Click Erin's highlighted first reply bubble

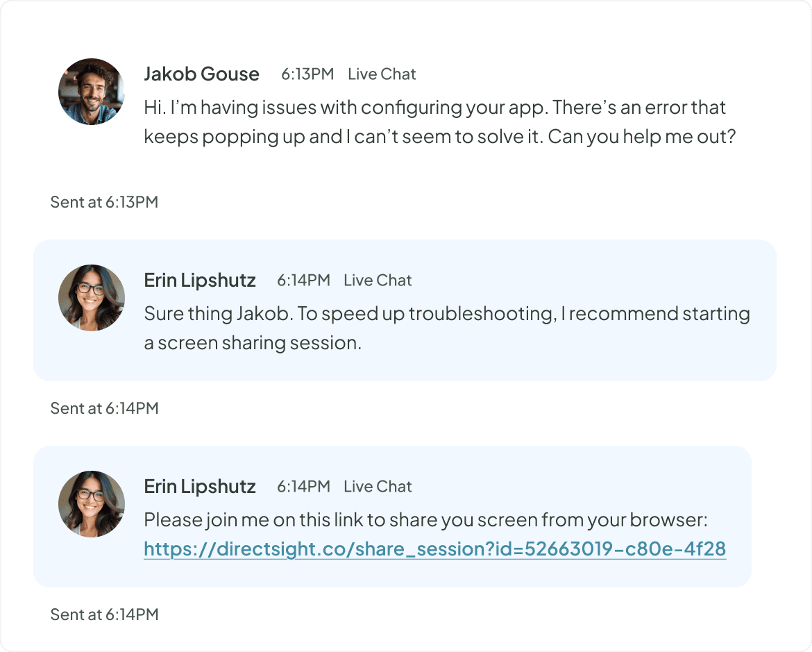tap(406, 310)
